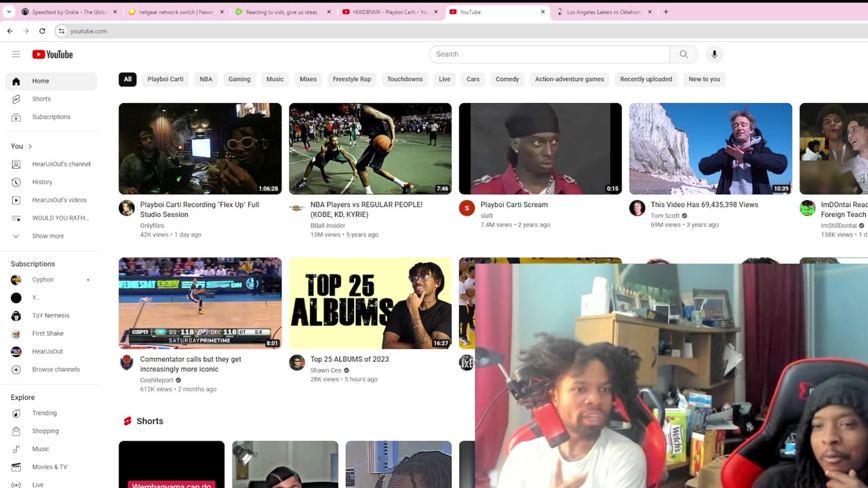Open the BBall Insider channel name
This screenshot has width=868, height=488.
(x=328, y=226)
